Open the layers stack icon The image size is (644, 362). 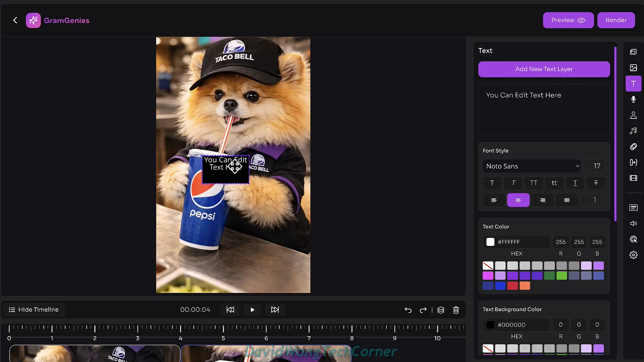coord(441,310)
